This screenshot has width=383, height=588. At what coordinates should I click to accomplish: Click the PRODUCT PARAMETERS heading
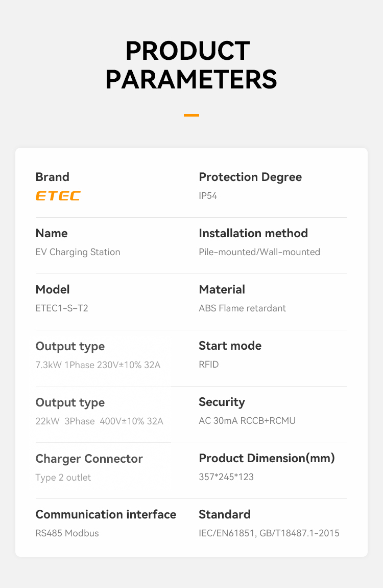click(x=192, y=65)
